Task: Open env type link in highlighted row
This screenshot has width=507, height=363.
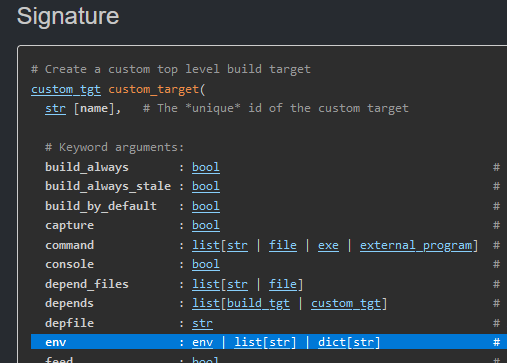Action: tap(202, 342)
